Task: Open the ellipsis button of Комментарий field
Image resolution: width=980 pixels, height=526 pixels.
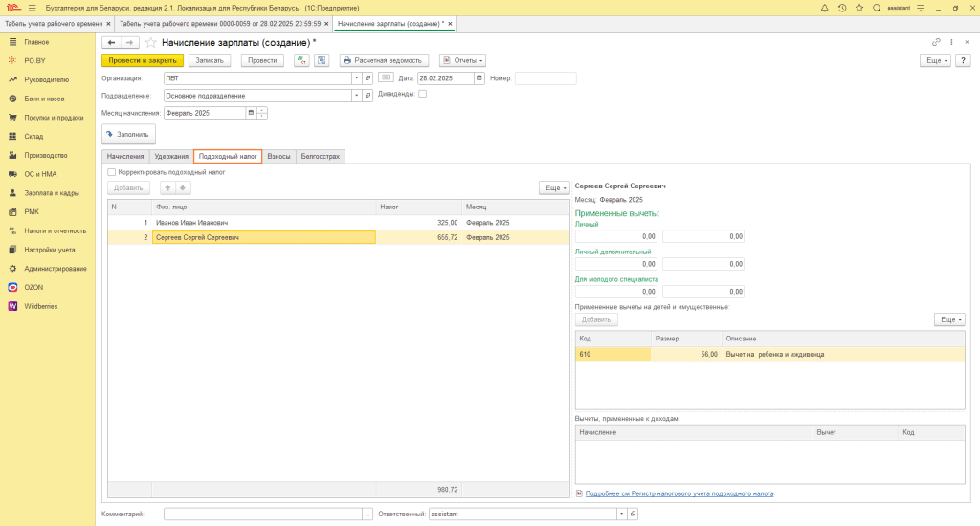Action: coord(367,514)
